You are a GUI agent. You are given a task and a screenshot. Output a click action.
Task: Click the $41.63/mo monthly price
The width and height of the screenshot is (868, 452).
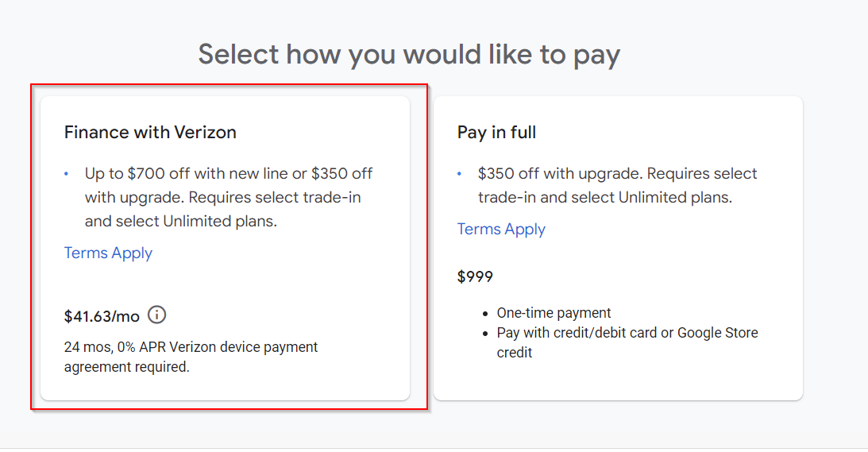pyautogui.click(x=102, y=316)
